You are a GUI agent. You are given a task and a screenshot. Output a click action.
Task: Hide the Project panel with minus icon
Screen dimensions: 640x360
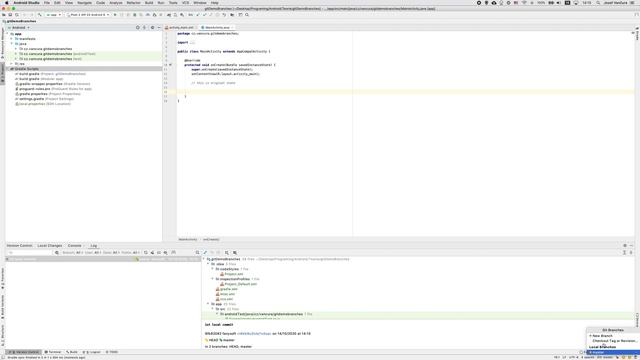159,27
